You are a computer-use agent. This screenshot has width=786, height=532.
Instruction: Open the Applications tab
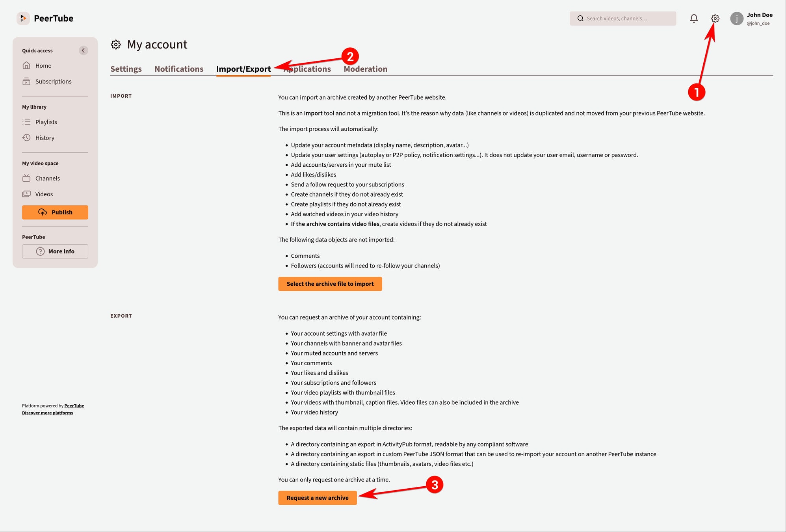(307, 68)
